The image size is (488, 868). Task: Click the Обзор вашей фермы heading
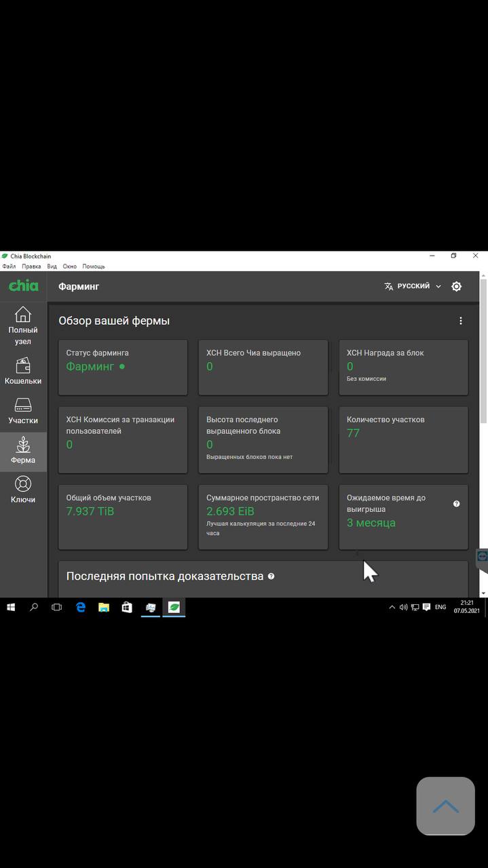[x=114, y=321]
